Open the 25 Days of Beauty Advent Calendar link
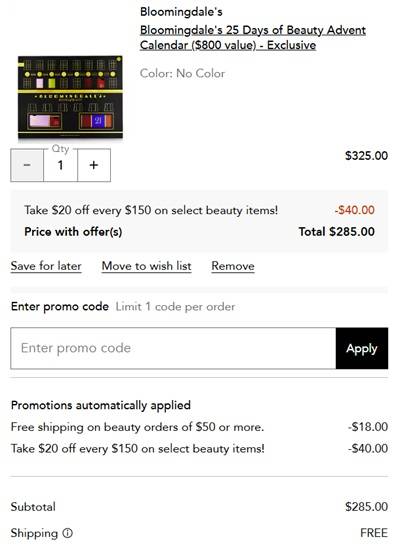Viewport: 400px width, 552px height. click(x=252, y=38)
